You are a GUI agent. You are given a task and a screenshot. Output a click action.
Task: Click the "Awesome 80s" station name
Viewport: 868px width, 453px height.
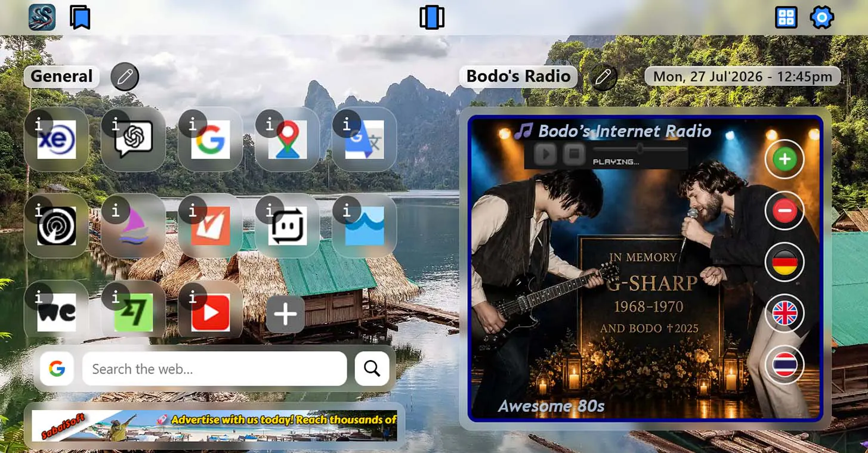coord(551,406)
